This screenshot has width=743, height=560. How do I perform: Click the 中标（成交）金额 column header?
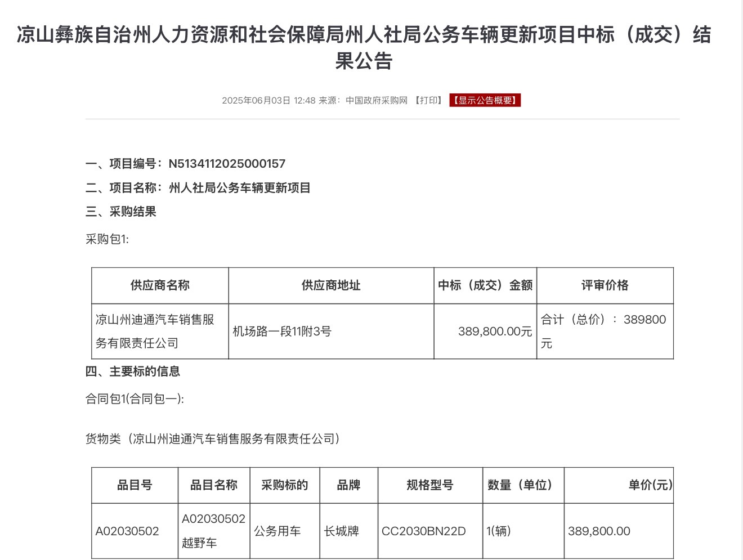485,285
